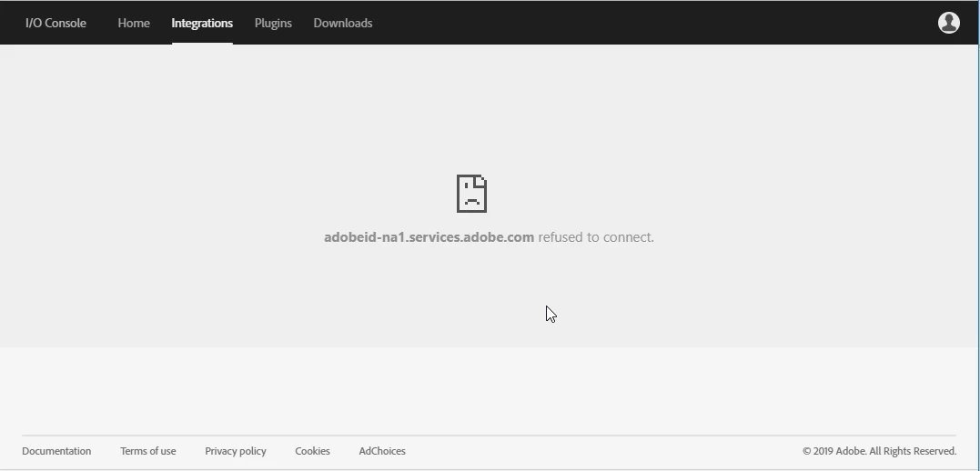Open the Downloads tab
Screen dimensions: 980x471
click(342, 23)
